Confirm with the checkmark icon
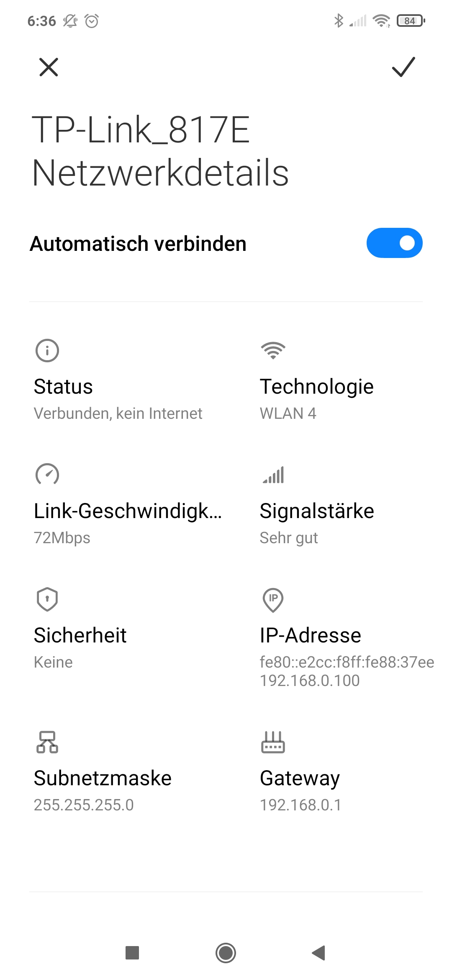 [403, 67]
